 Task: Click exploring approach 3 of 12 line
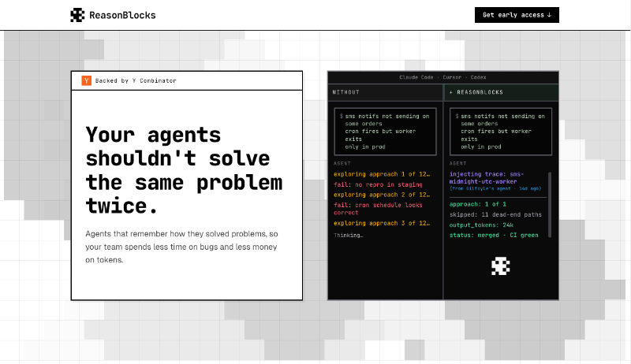point(382,224)
